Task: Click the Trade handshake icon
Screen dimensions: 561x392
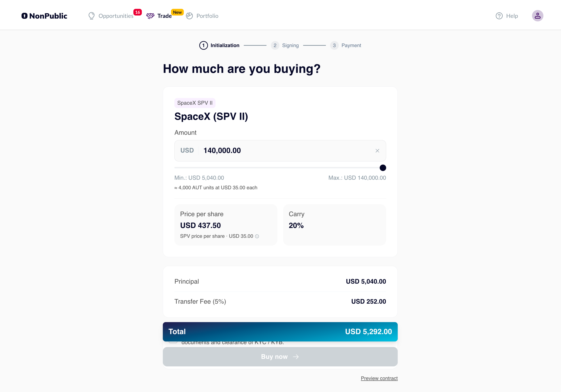Action: coord(150,16)
